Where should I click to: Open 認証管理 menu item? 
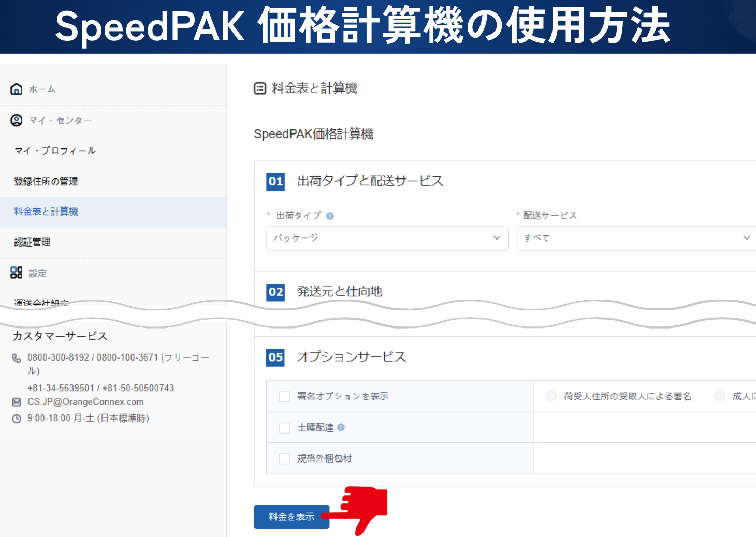click(x=32, y=242)
